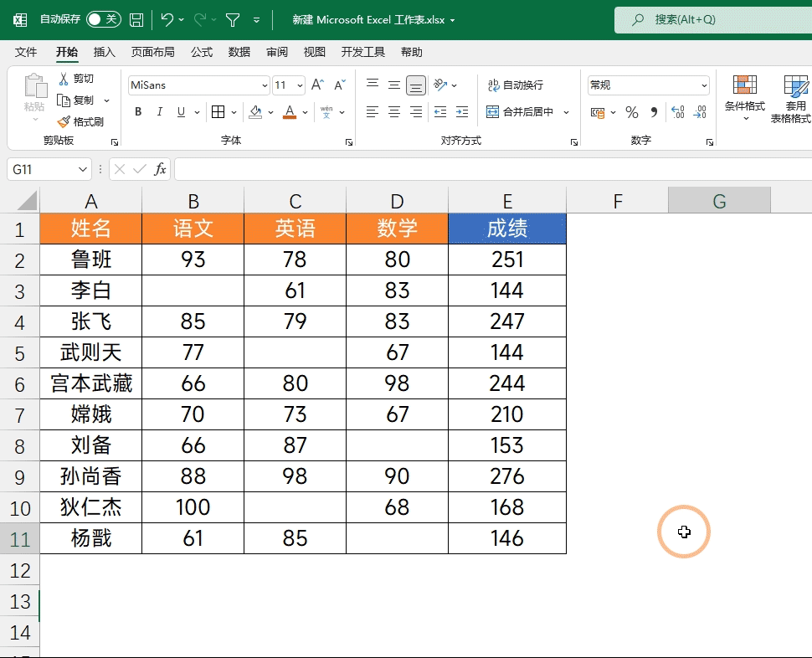The width and height of the screenshot is (812, 658).
Task: Open the Font (字体) dialog launcher
Action: (x=349, y=142)
